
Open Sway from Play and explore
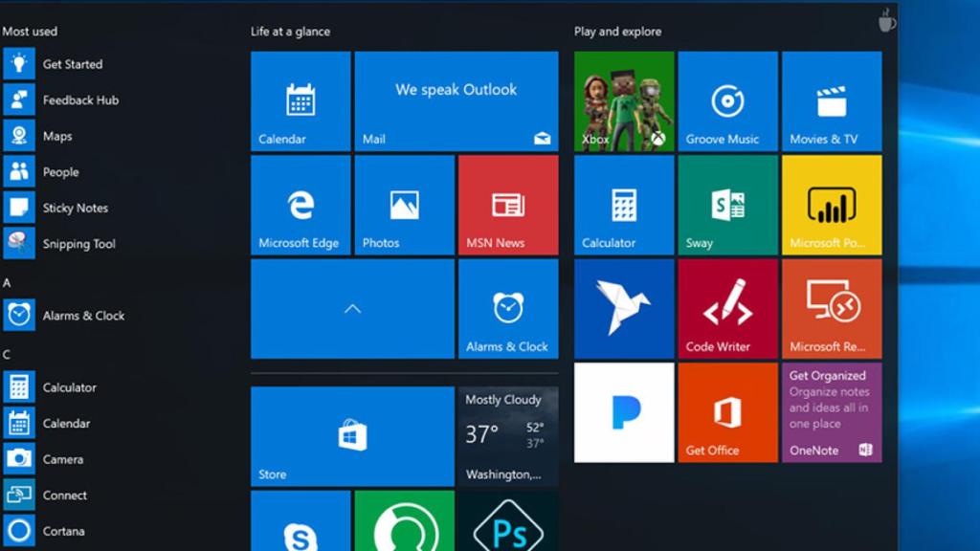pos(727,206)
